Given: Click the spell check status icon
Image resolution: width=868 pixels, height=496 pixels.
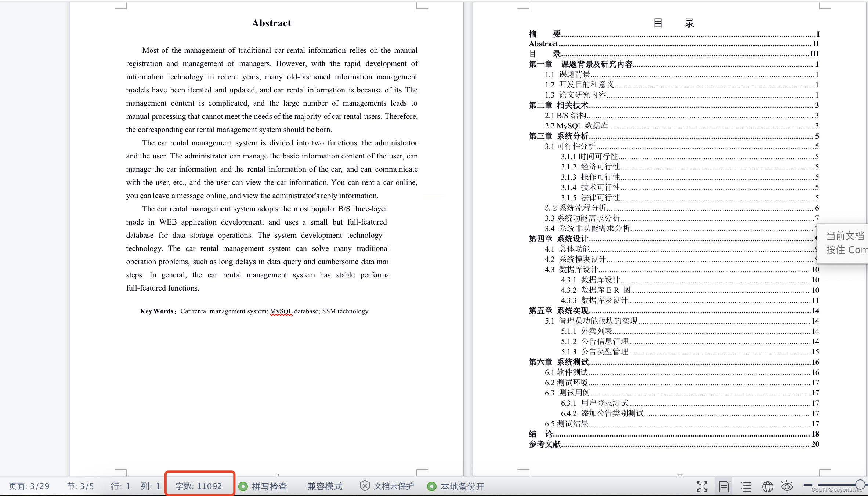Looking at the screenshot, I should (243, 486).
